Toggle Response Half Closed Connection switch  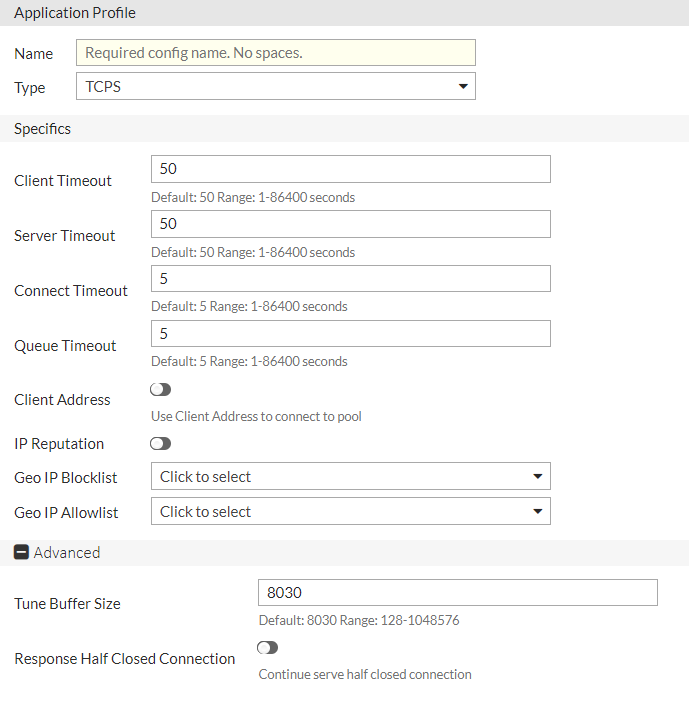coord(267,648)
